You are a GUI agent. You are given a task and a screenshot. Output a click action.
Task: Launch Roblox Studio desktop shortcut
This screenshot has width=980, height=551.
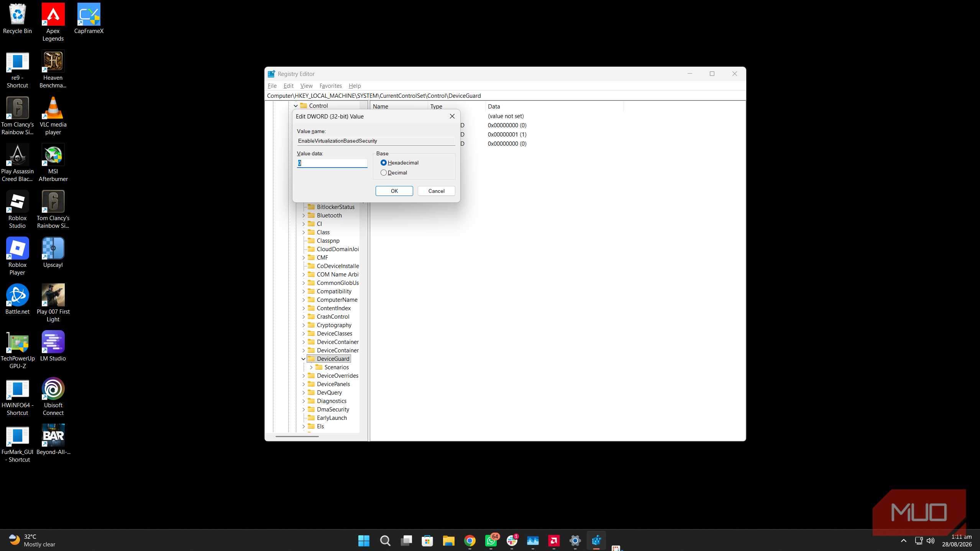point(17,210)
